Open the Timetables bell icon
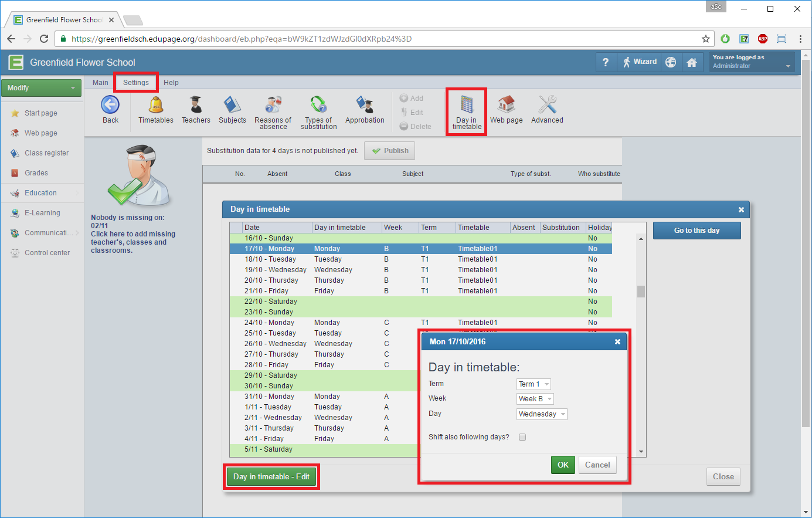812x518 pixels. click(156, 106)
